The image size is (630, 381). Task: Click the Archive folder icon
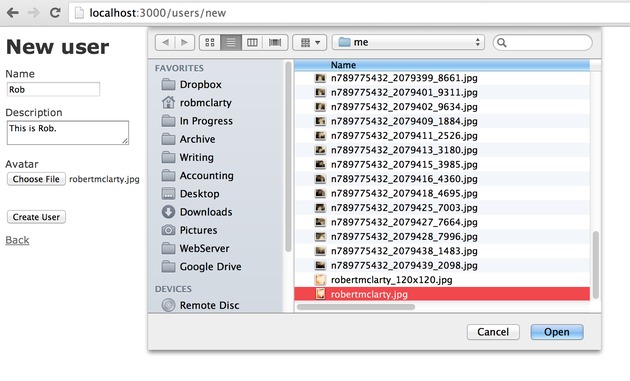168,139
